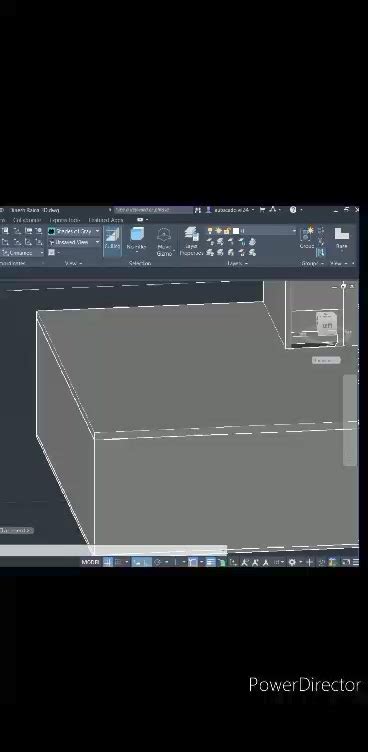
Task: Toggle group selection on/off icon
Action: click(321, 252)
